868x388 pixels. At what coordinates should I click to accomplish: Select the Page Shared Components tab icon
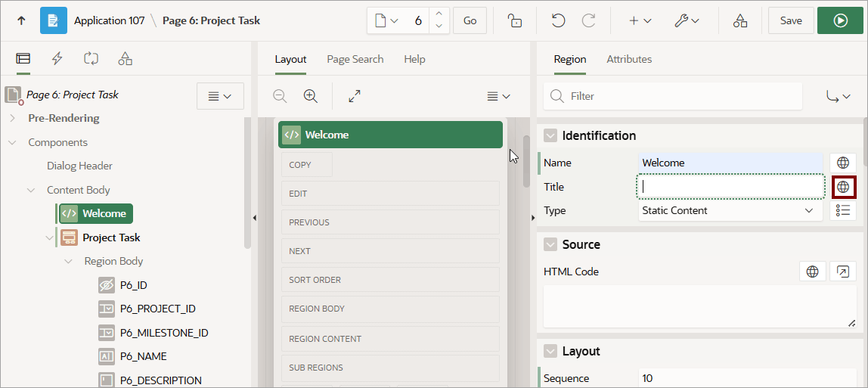pos(125,58)
